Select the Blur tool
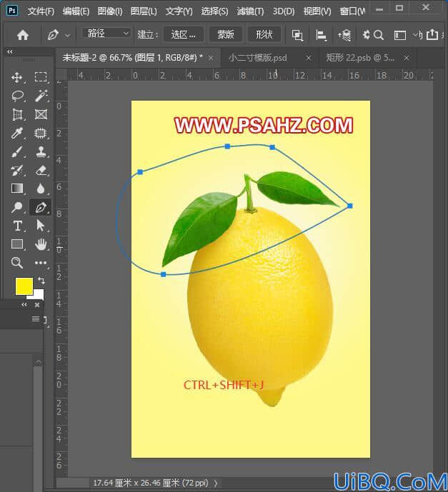 (41, 189)
